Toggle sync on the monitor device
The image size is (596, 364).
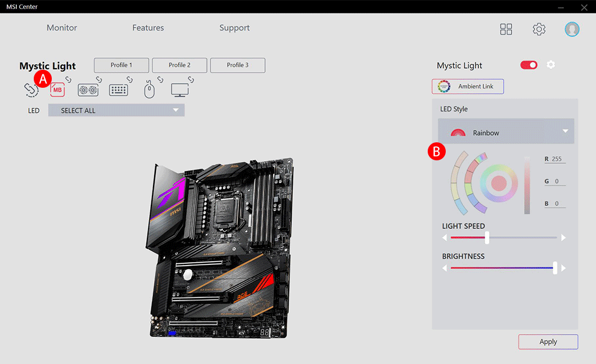pyautogui.click(x=190, y=79)
